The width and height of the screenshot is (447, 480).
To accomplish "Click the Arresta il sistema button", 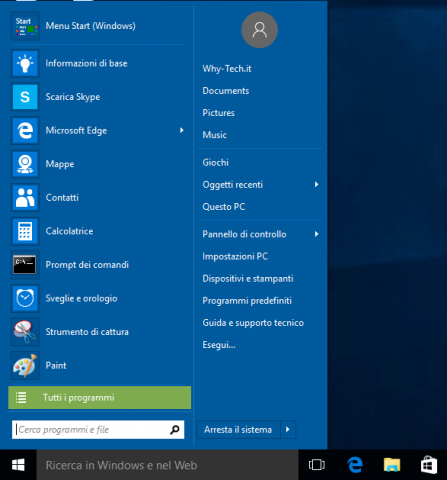I will tap(239, 430).
